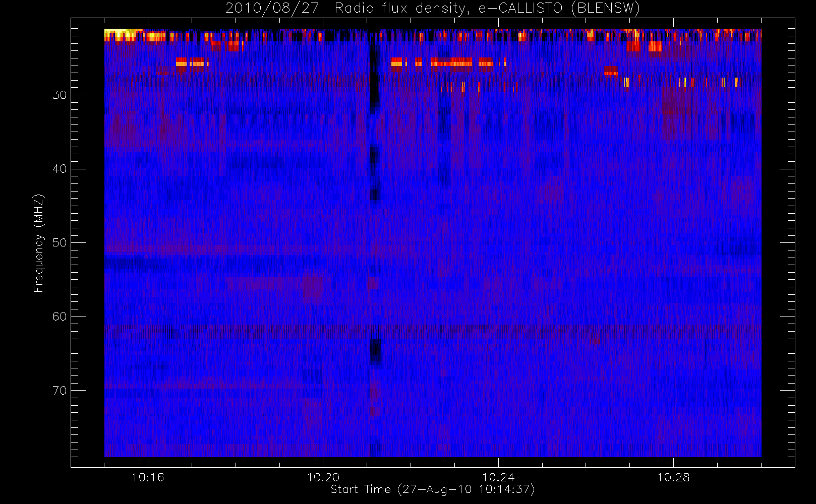Click the 30 frequency tick label

point(60,95)
